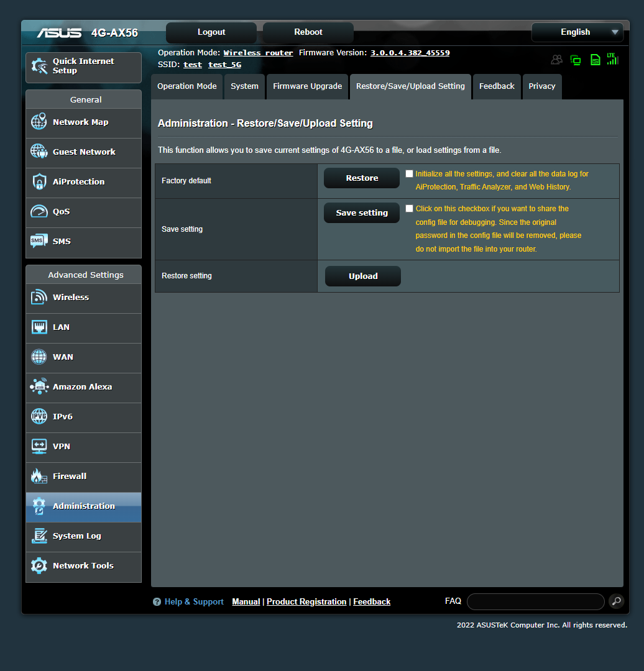This screenshot has width=644, height=671.
Task: Enable initialize all settings checkbox
Action: 410,173
